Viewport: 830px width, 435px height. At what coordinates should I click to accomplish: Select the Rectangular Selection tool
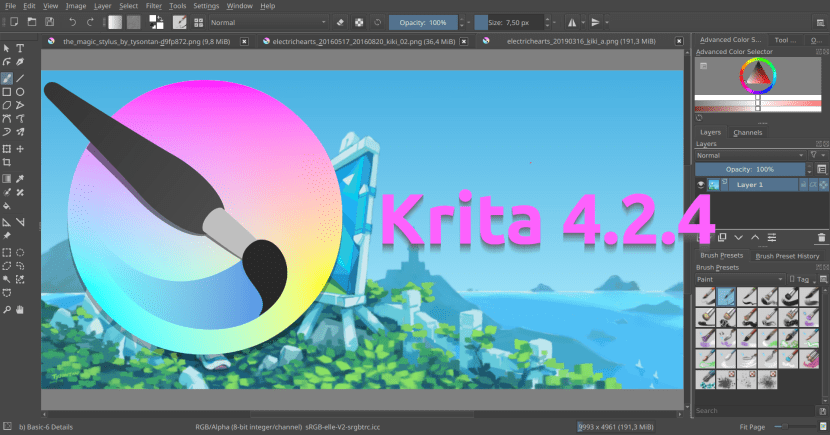click(7, 252)
